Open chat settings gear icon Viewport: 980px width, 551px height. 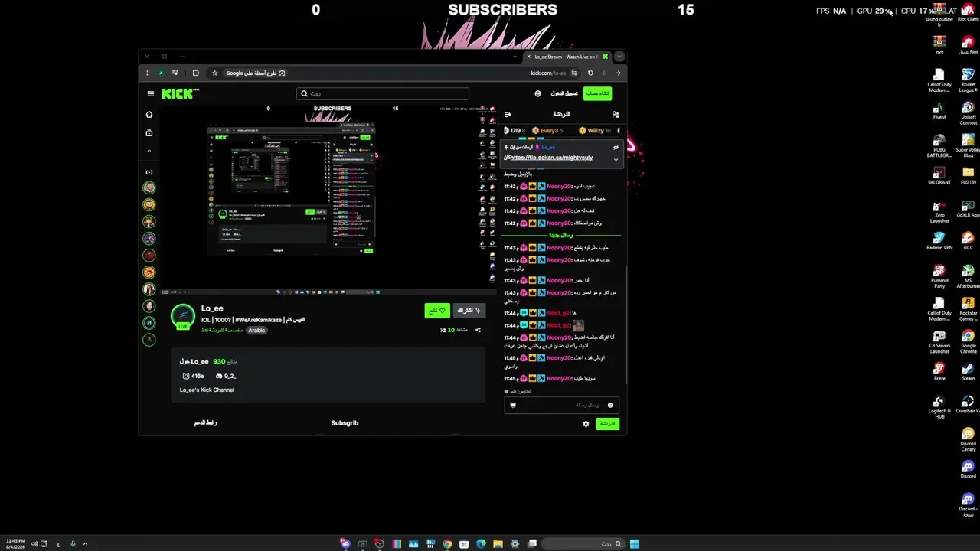[x=586, y=424]
